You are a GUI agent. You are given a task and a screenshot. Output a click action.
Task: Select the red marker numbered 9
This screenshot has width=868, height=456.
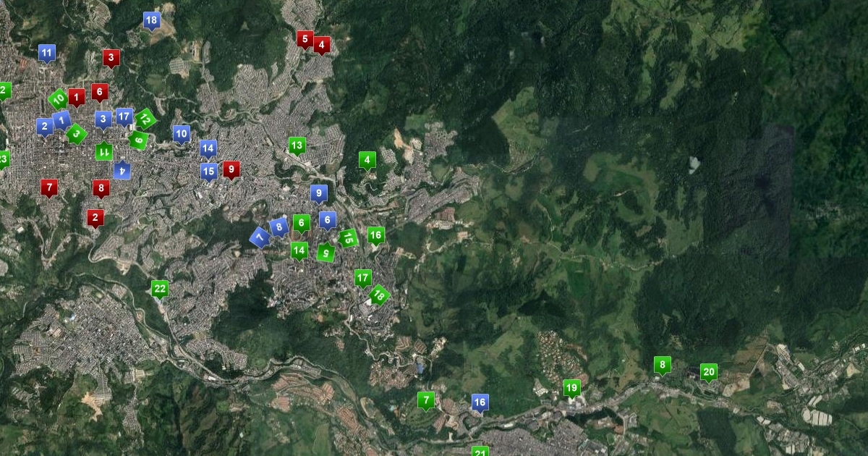[231, 169]
